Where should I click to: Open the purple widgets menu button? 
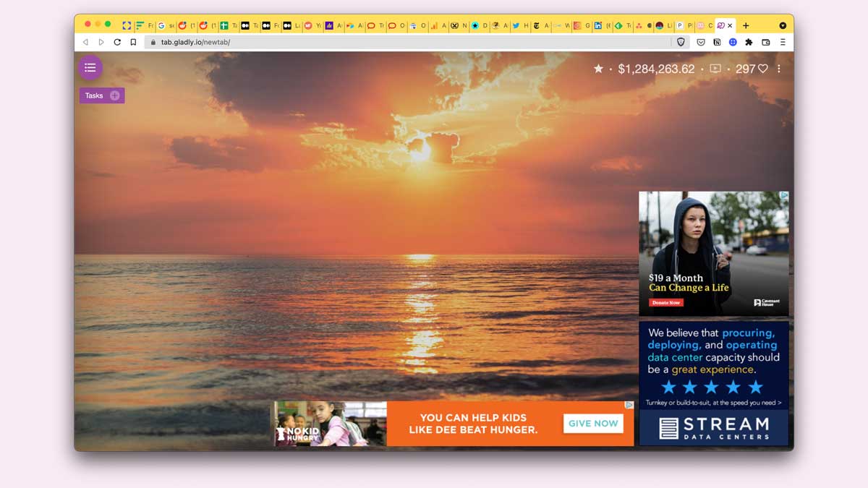[x=90, y=68]
